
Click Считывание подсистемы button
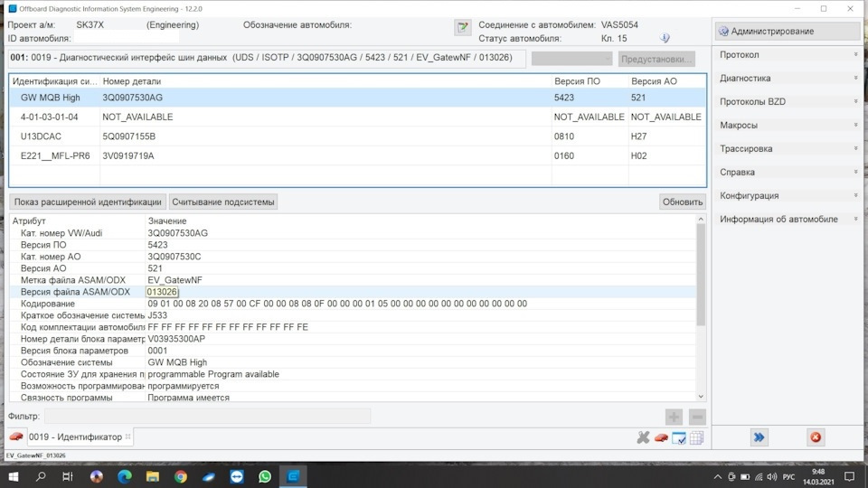(223, 202)
